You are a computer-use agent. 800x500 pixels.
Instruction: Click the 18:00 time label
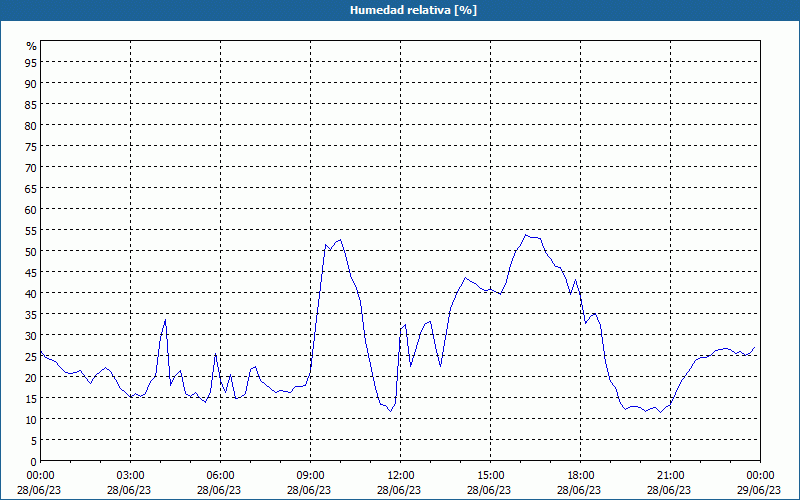(581, 475)
